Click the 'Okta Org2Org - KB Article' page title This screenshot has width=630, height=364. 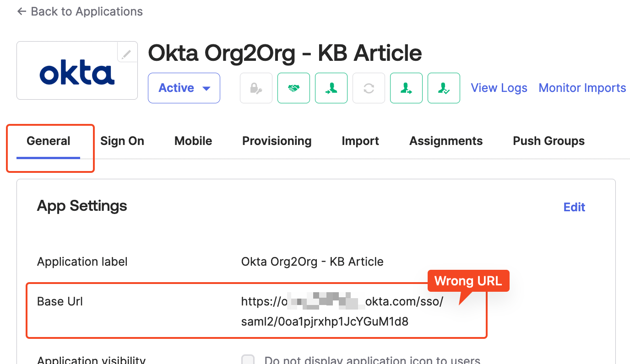click(x=285, y=53)
